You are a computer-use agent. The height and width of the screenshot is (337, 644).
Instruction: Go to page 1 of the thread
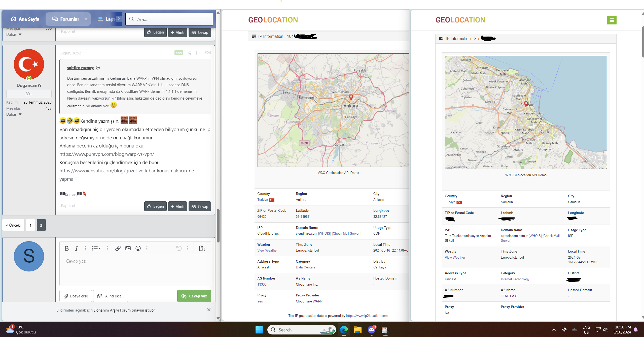click(x=30, y=225)
